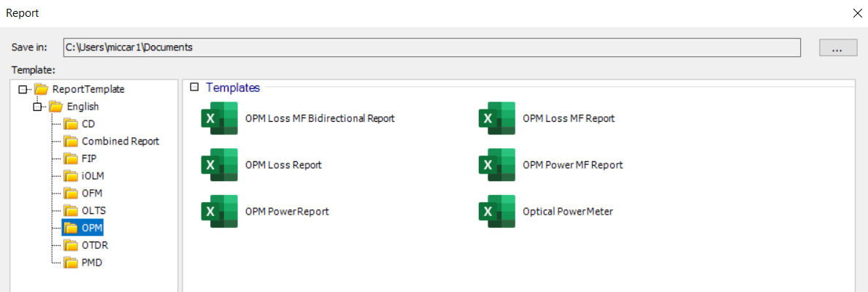The width and height of the screenshot is (868, 292).
Task: Open the FIP folder in tree
Action: pos(90,158)
